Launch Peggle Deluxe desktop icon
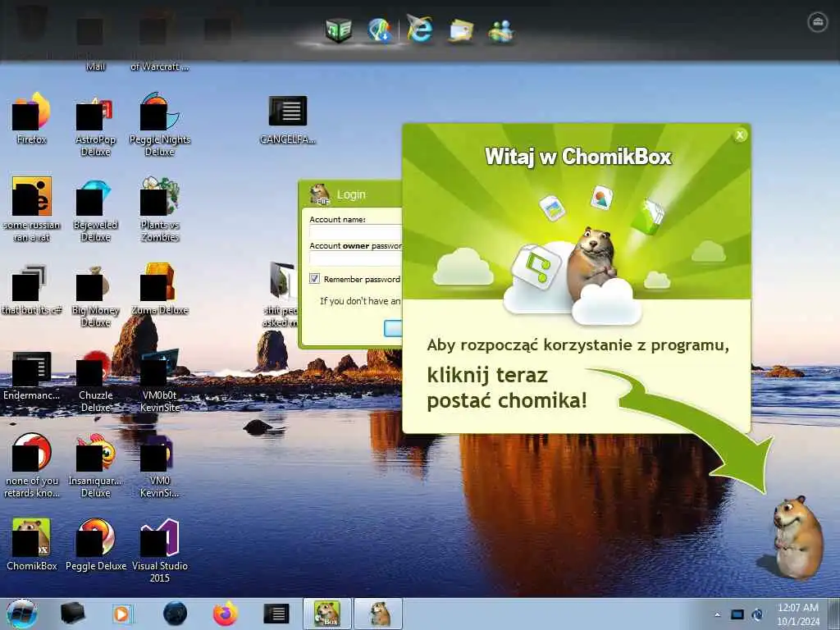 95,544
